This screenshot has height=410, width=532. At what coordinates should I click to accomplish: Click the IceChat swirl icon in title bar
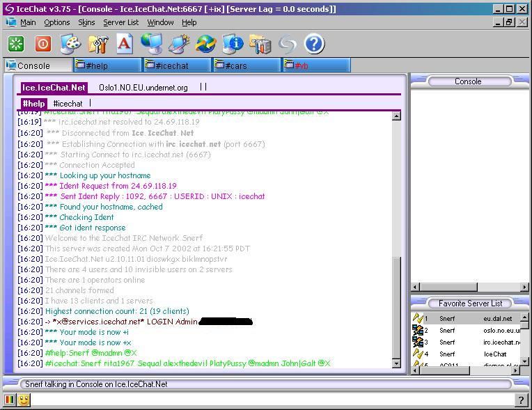pyautogui.click(x=10, y=9)
